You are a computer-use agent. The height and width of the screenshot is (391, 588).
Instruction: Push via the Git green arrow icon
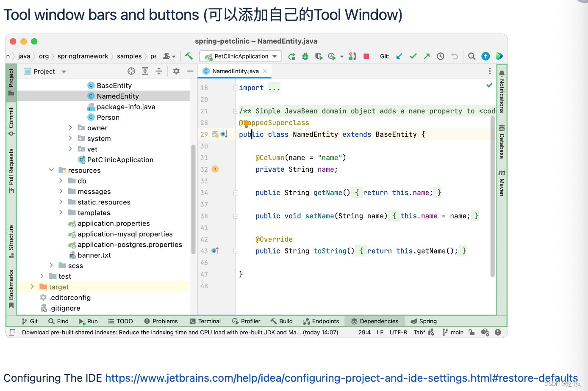[427, 56]
